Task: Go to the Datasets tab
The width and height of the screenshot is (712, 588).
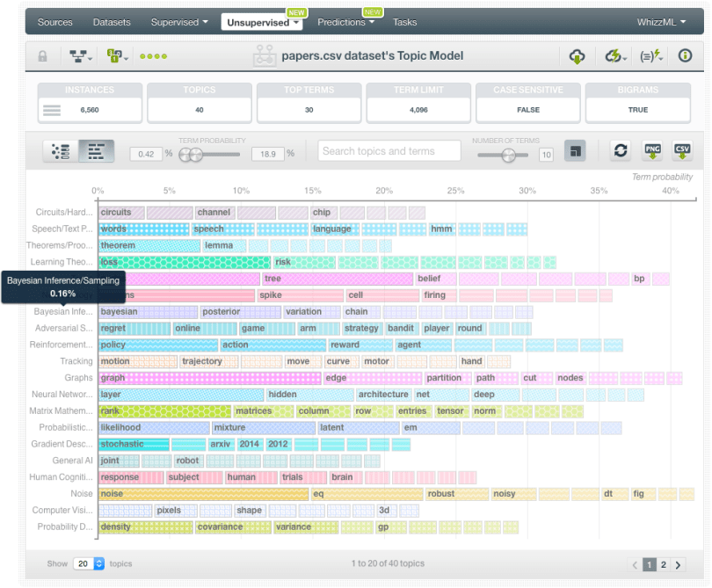Action: point(111,22)
